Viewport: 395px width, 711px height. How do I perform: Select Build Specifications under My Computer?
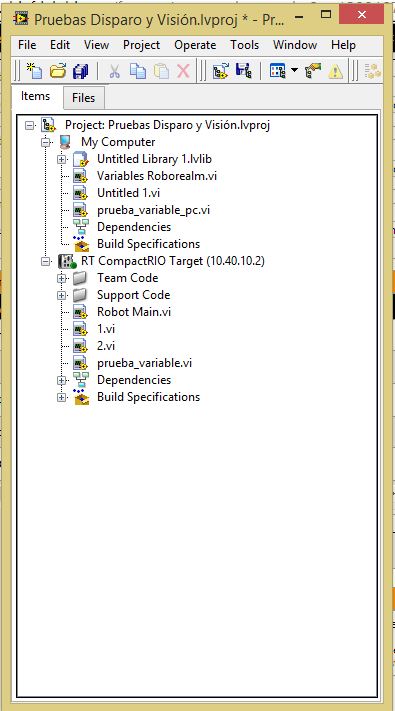pyautogui.click(x=148, y=244)
